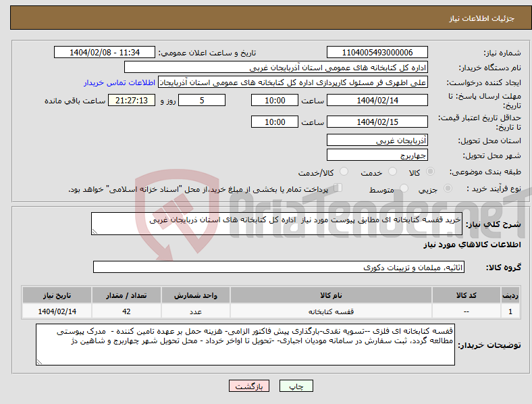Open the اطلاعات تماس خریدار link
Image resolution: width=532 pixels, height=404 pixels.
pos(119,83)
